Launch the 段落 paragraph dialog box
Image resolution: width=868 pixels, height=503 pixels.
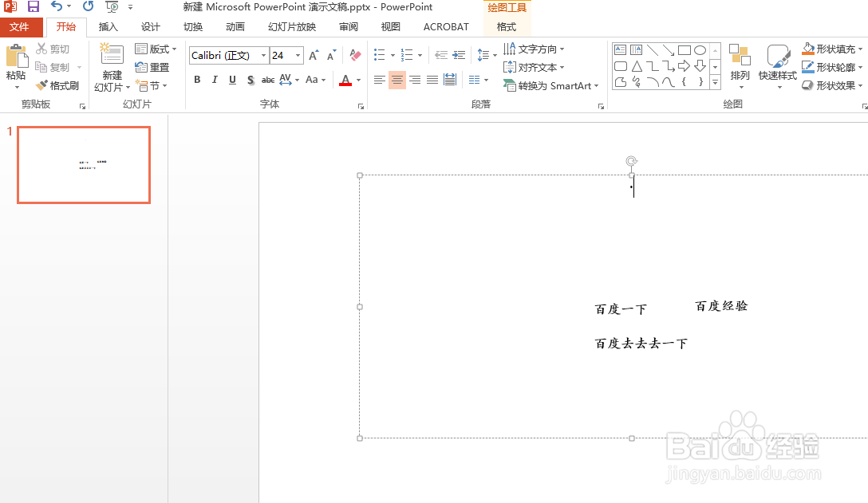coord(601,106)
